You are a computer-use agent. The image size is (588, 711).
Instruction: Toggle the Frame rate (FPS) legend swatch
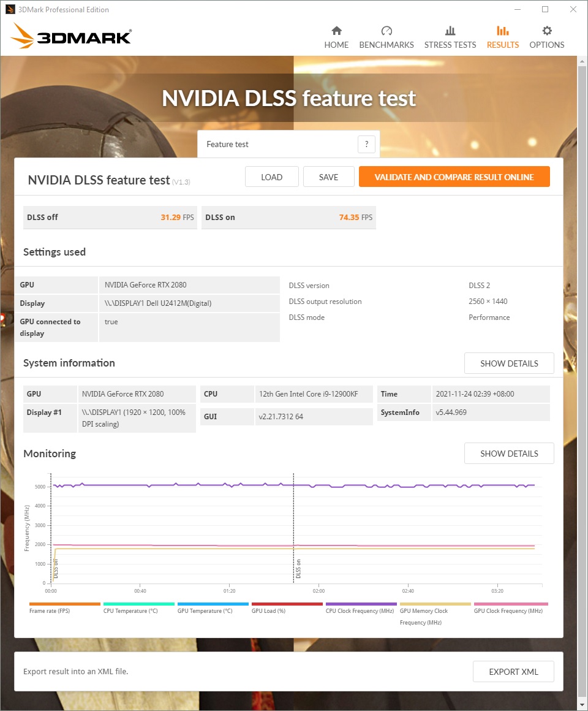pos(65,604)
